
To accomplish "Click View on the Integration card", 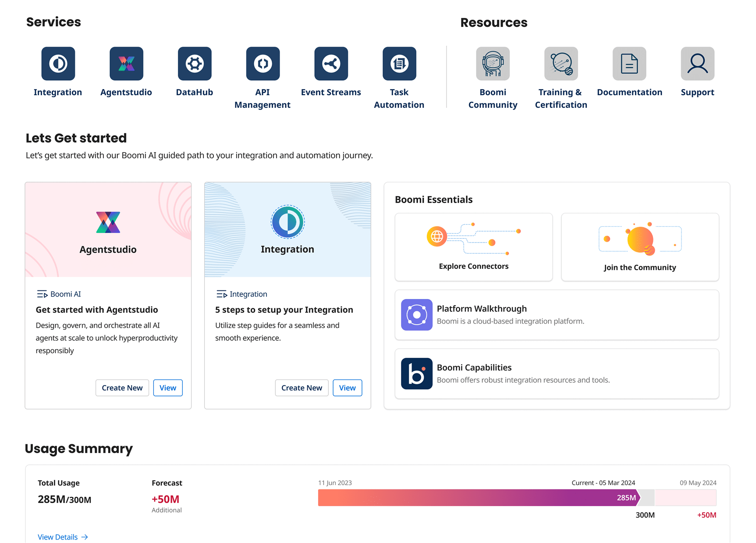I will 347,388.
